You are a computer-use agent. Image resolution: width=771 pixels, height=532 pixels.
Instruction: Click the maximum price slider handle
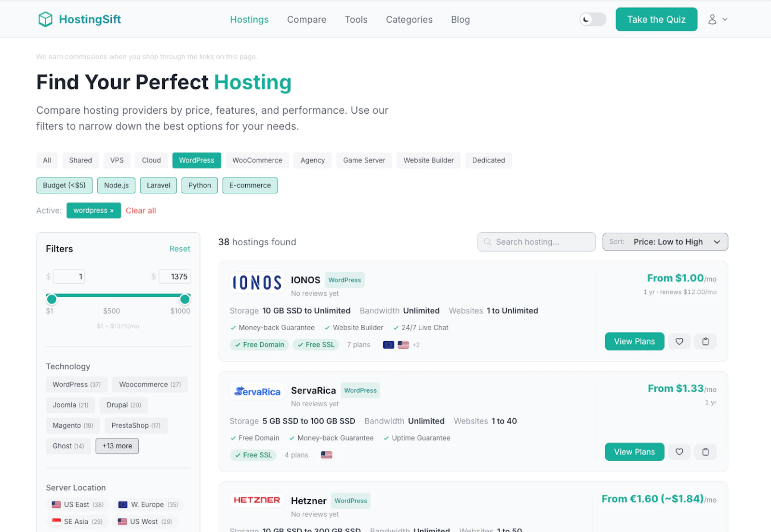tap(185, 299)
